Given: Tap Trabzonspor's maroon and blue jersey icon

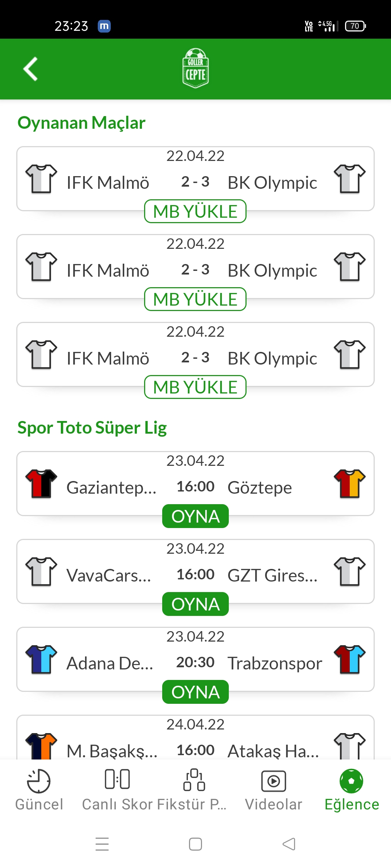Looking at the screenshot, I should tap(350, 660).
